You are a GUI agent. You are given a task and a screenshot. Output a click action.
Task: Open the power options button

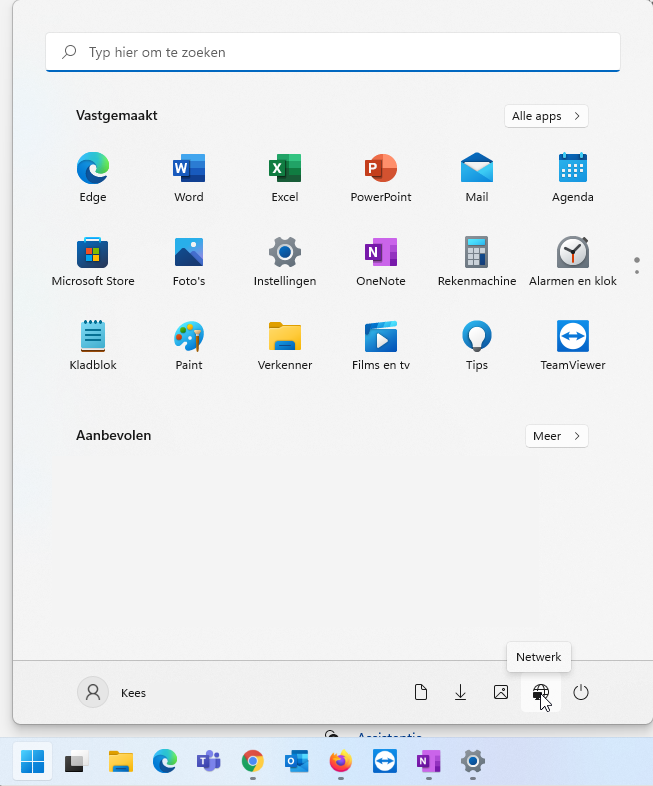pyautogui.click(x=581, y=692)
